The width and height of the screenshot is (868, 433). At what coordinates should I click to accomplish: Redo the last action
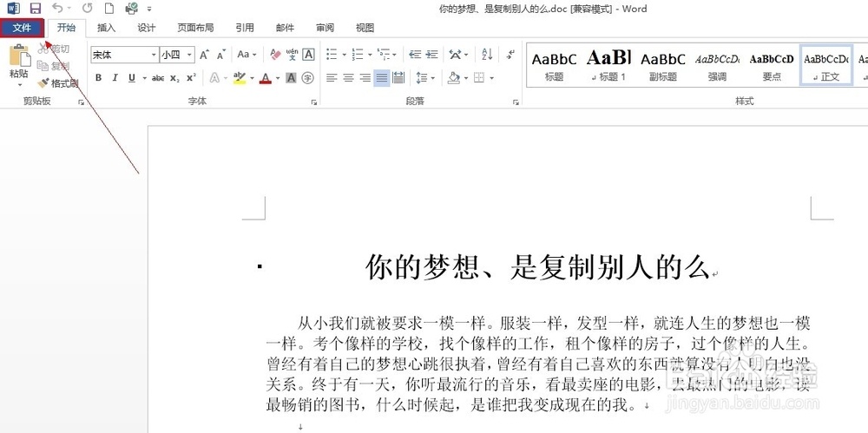tap(87, 9)
